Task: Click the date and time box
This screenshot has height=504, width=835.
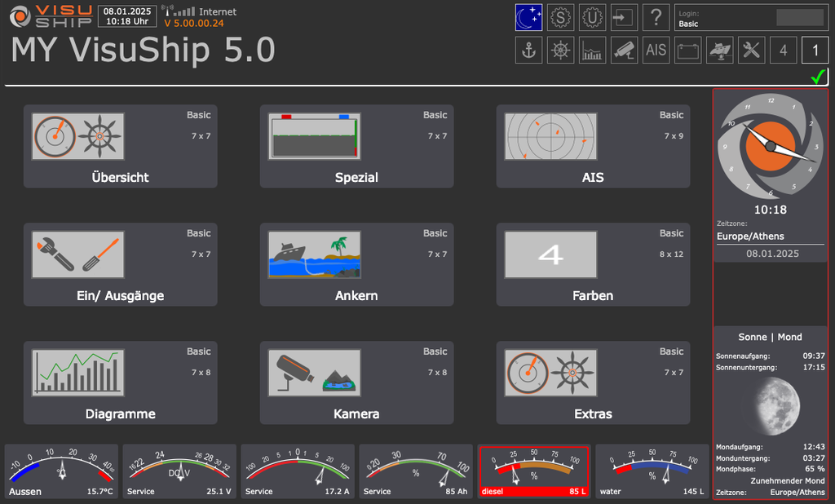Action: point(127,16)
